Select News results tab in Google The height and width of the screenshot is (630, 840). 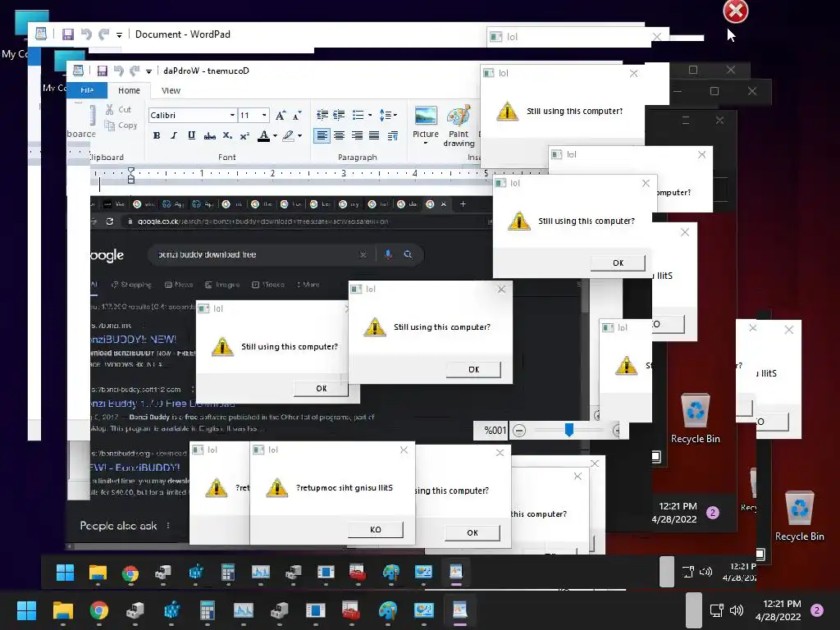(179, 285)
